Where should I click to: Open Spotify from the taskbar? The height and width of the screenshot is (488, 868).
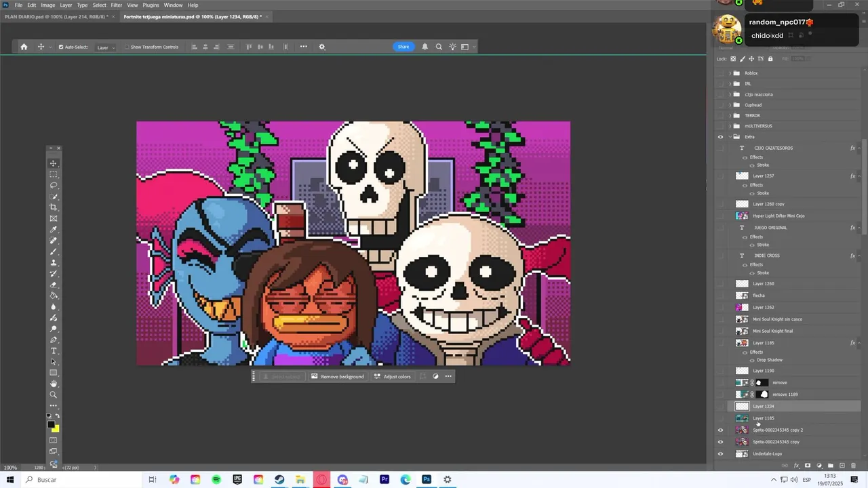(x=216, y=479)
